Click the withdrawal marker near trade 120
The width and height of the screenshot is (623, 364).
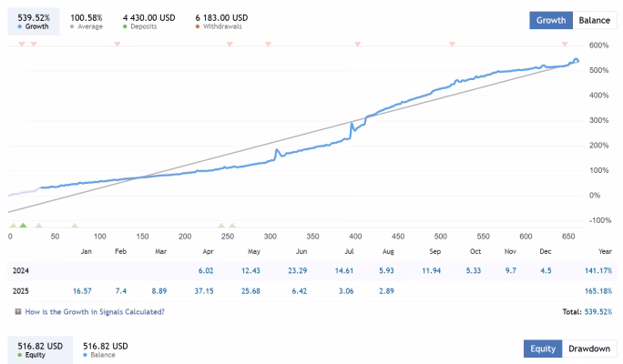117,44
